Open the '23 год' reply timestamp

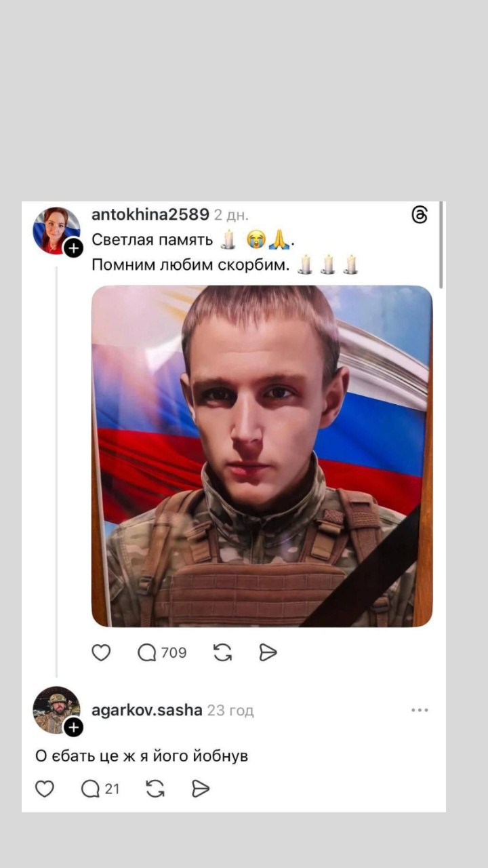pos(230,711)
